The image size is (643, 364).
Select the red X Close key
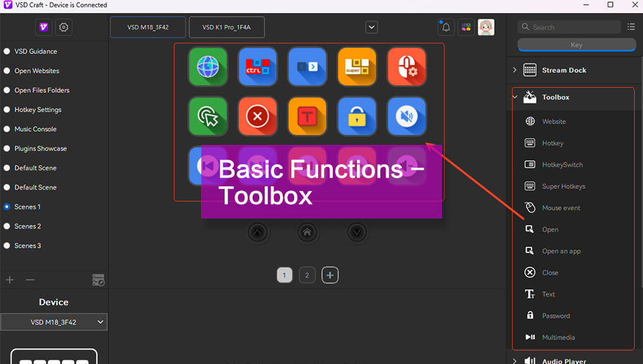click(x=257, y=116)
